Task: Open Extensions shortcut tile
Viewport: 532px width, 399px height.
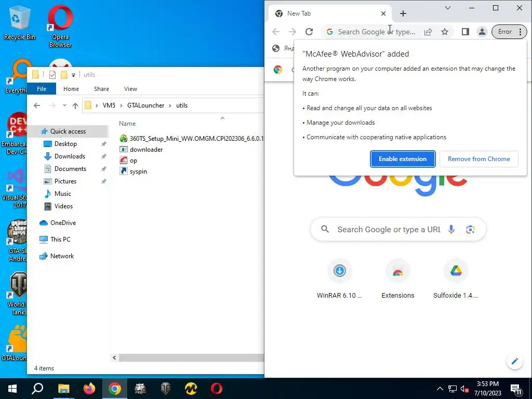Action: coord(397,279)
